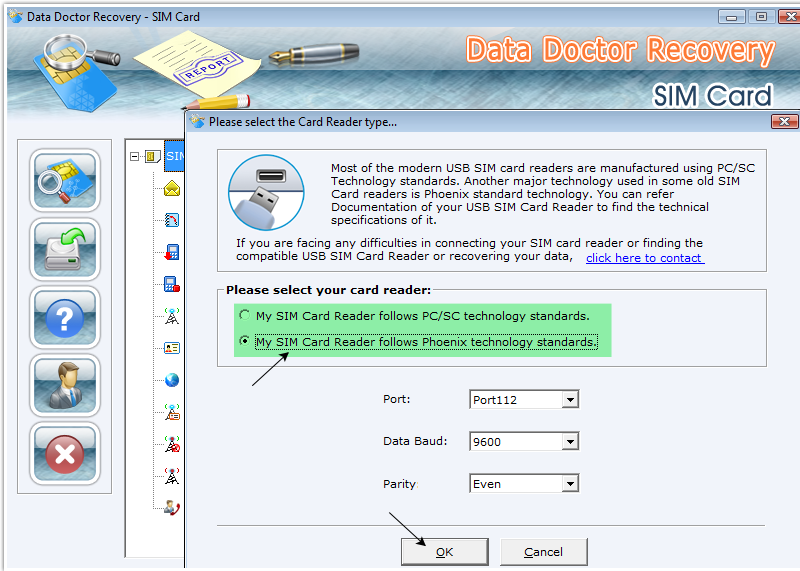
Task: Select the SIM root item in tree
Action: click(x=174, y=156)
